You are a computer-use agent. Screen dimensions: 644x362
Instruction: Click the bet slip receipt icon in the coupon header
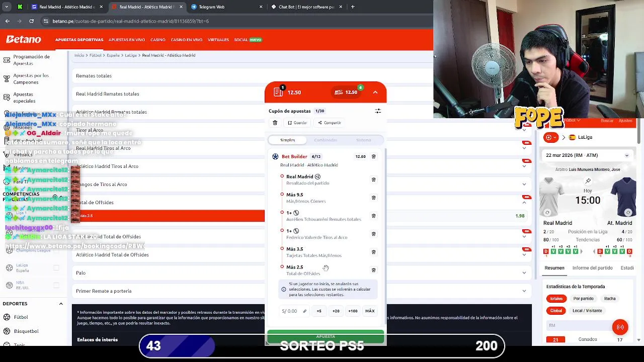coord(278,92)
